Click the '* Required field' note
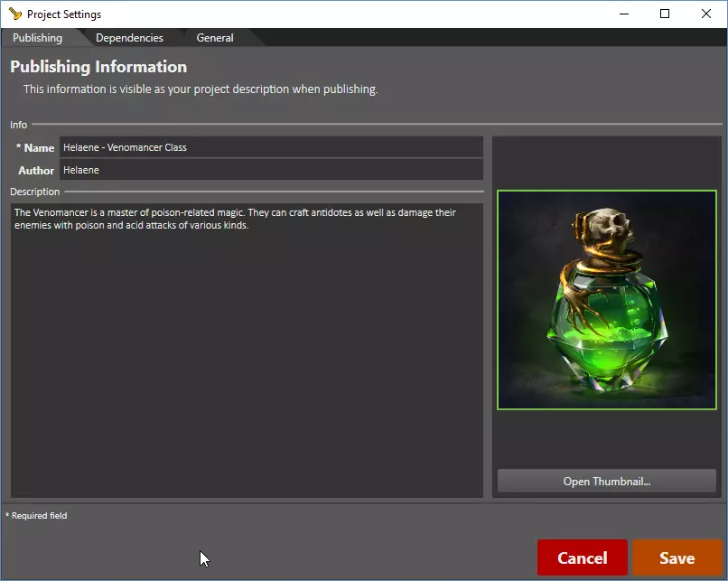The image size is (728, 581). click(36, 516)
